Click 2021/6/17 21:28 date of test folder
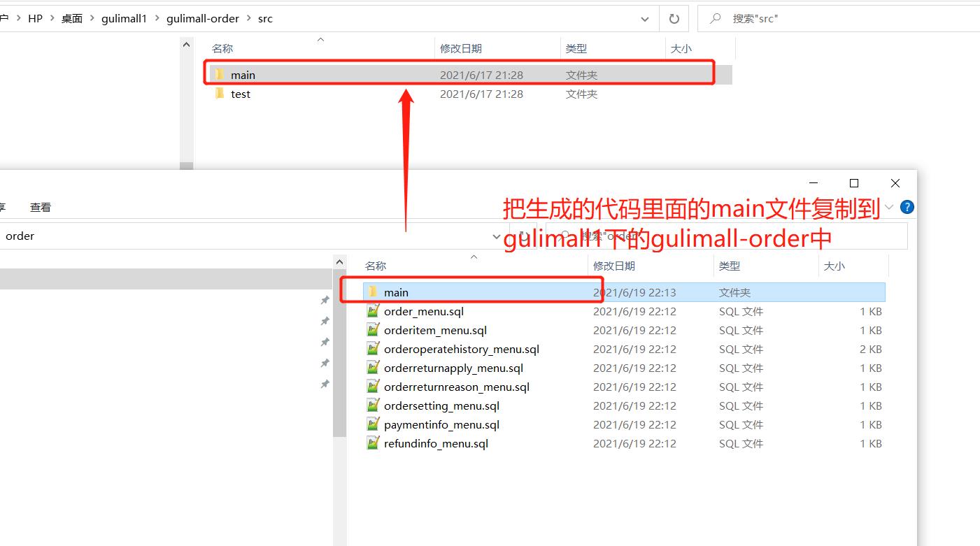 click(x=481, y=94)
